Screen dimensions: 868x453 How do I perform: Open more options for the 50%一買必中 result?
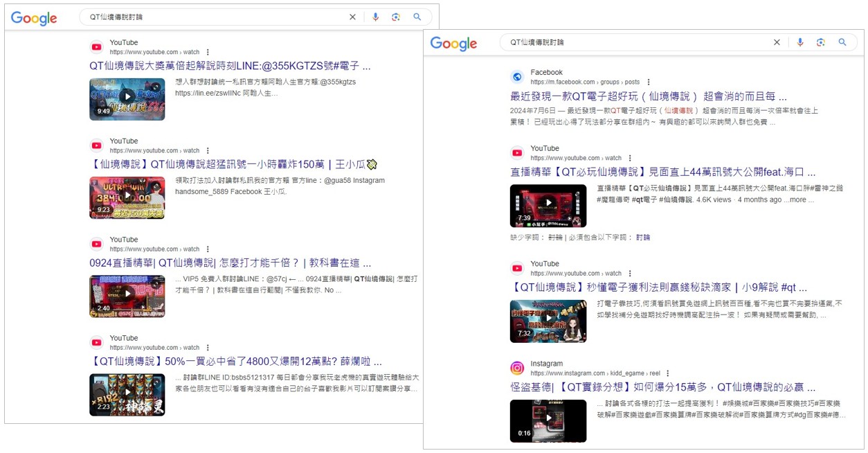208,348
